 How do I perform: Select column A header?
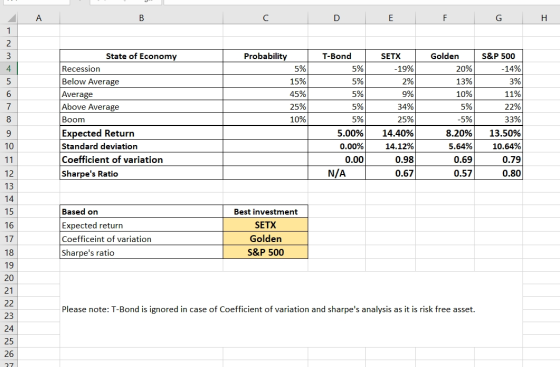coord(39,18)
